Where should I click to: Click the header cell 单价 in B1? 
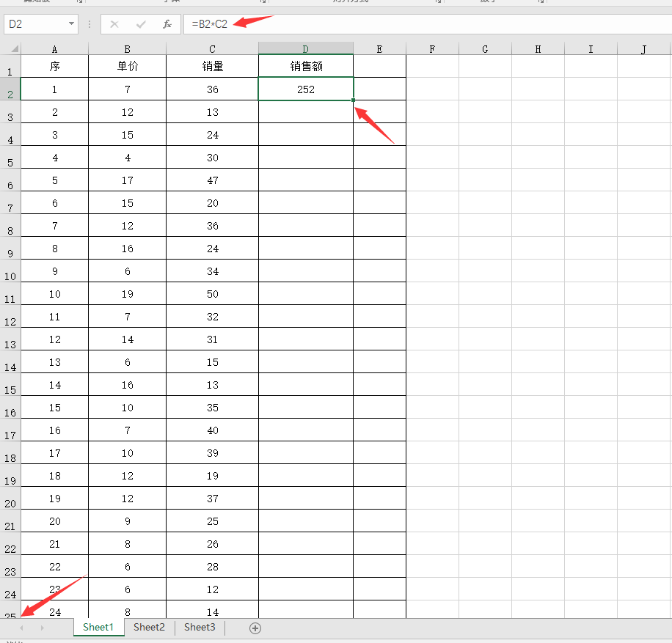coord(128,66)
